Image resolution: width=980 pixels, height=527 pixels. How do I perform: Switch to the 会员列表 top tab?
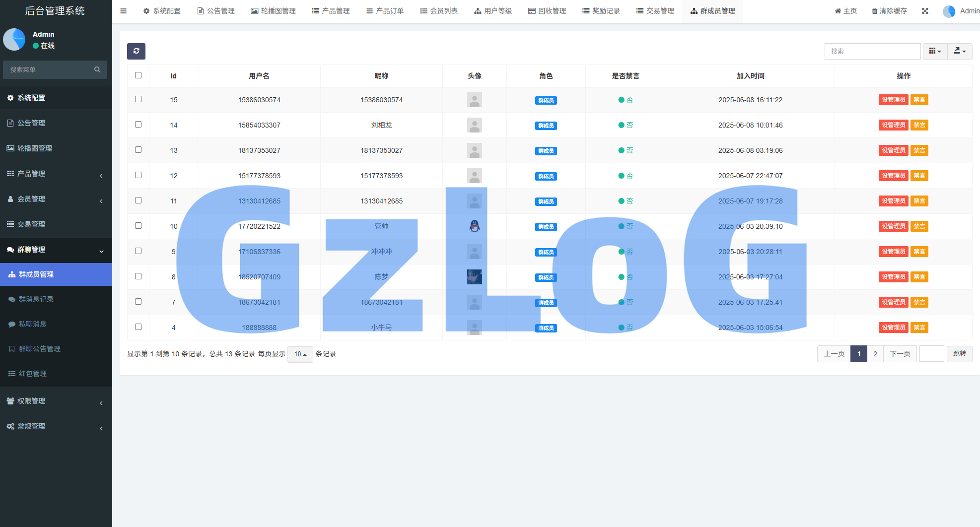[x=439, y=11]
